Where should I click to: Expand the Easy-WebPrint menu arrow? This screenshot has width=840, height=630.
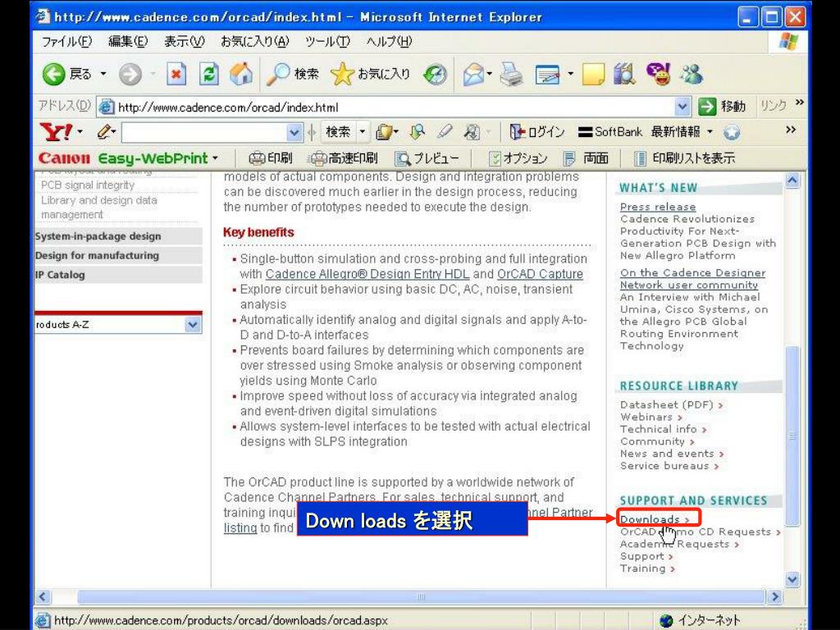click(x=216, y=158)
